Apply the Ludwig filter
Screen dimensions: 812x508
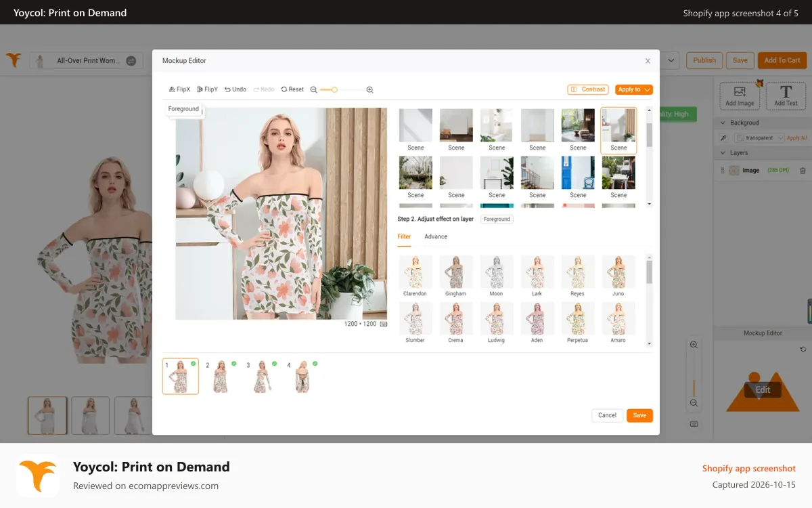pos(496,322)
